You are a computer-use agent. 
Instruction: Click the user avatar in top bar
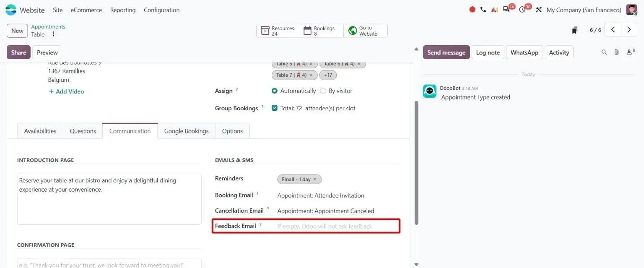[x=632, y=10]
